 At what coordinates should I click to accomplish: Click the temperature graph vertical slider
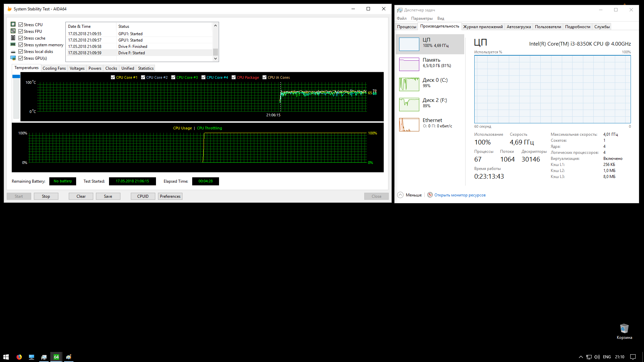[16, 77]
